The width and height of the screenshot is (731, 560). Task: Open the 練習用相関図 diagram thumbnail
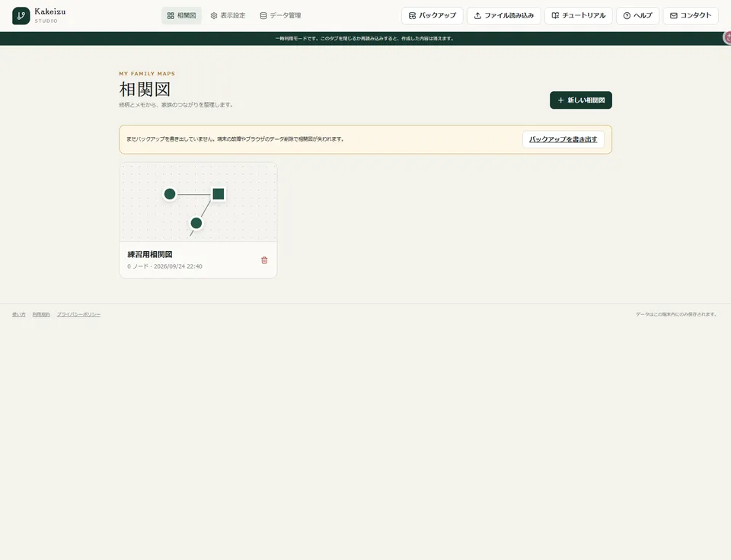click(x=198, y=202)
